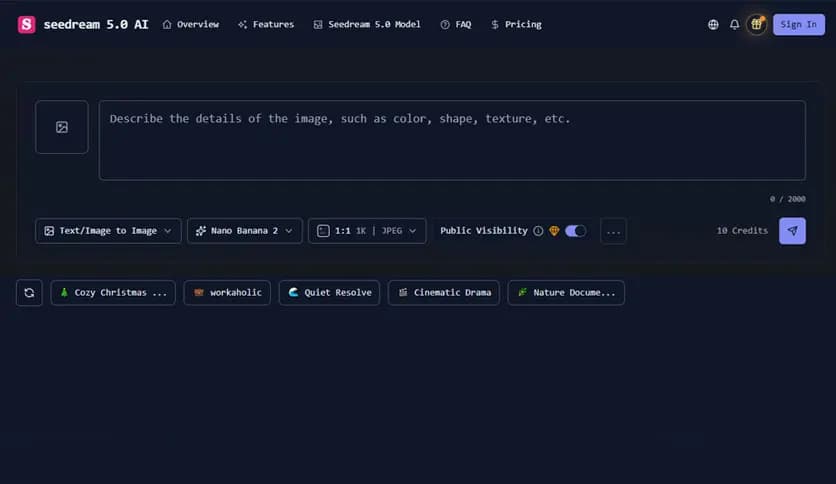Viewport: 836px width, 484px height.
Task: Click the Sign In button
Action: click(x=799, y=25)
